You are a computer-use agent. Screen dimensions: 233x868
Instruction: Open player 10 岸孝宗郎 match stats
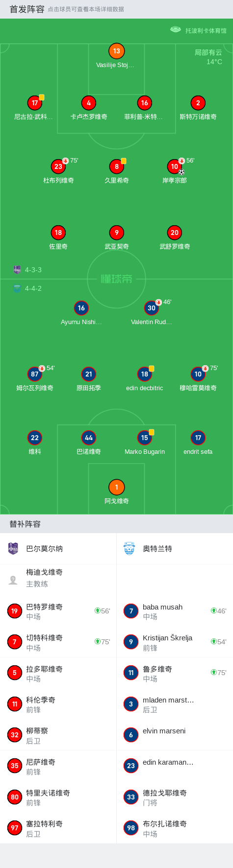tap(175, 171)
